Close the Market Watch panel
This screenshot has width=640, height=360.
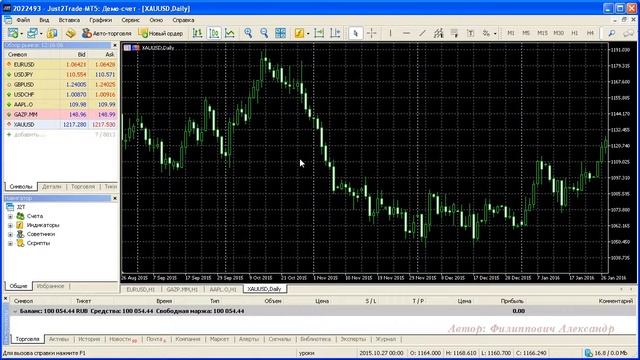click(x=115, y=45)
